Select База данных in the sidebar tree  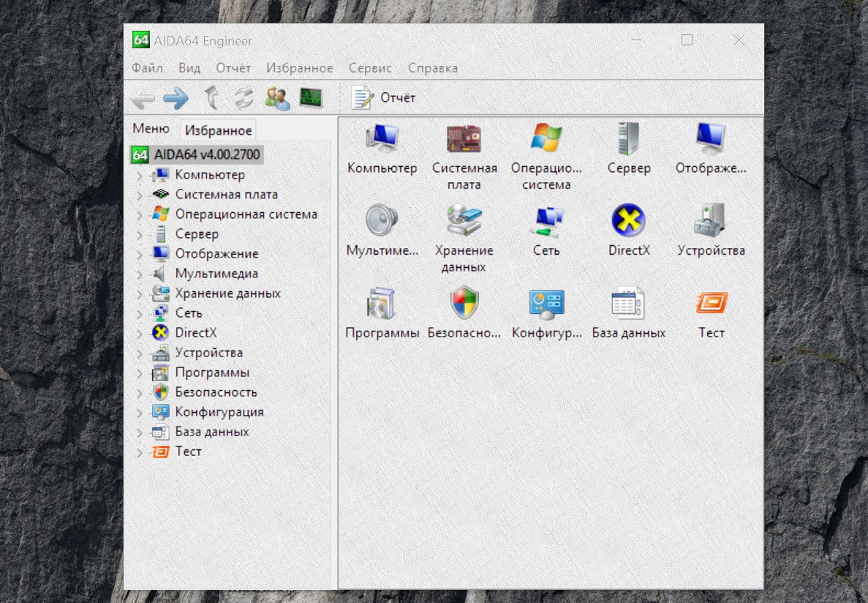coord(212,432)
